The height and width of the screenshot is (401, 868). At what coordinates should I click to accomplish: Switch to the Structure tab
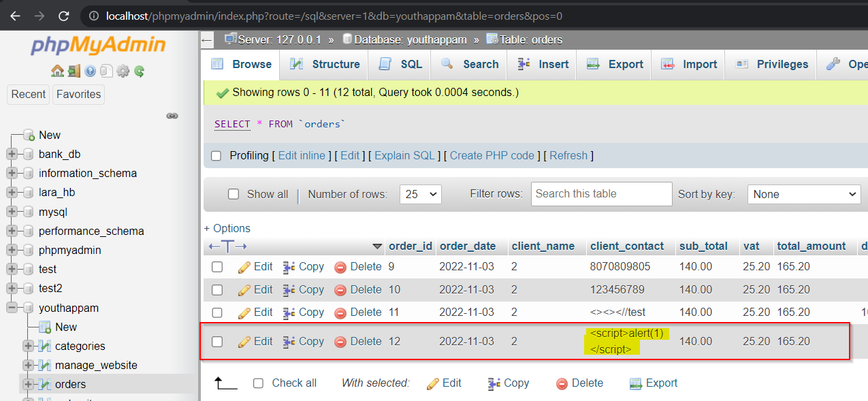click(x=325, y=64)
